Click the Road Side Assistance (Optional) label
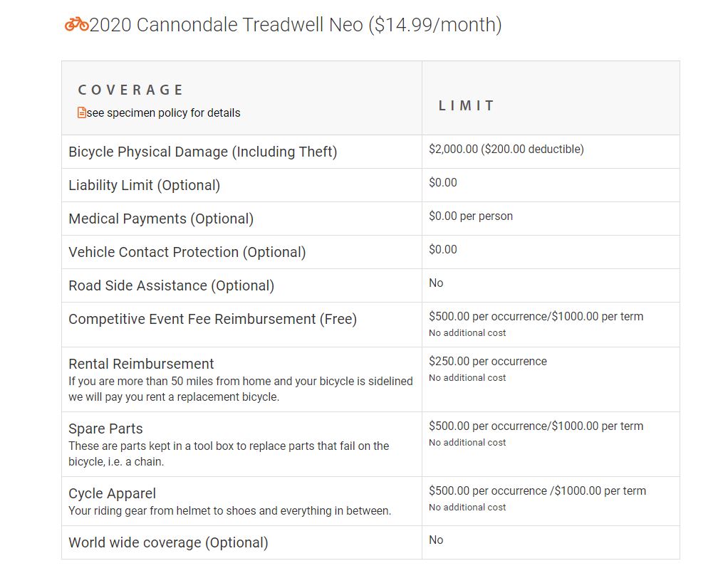 pos(172,285)
